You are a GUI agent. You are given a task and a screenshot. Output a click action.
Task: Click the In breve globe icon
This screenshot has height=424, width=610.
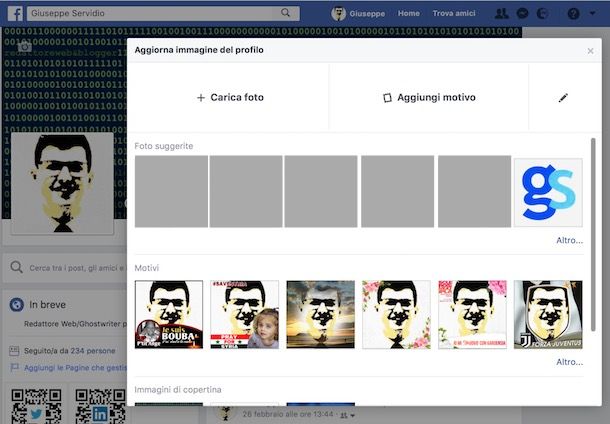[17, 305]
